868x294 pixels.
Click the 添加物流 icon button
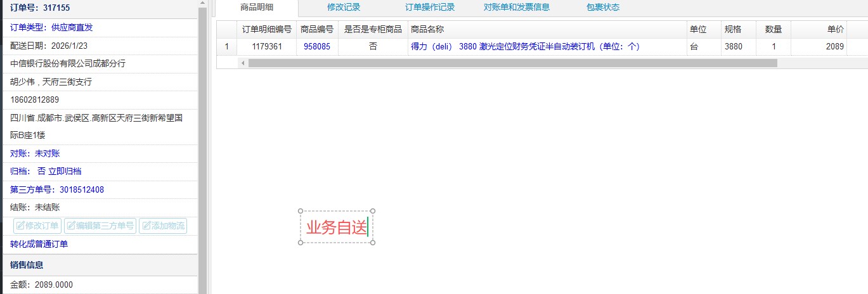coord(163,226)
